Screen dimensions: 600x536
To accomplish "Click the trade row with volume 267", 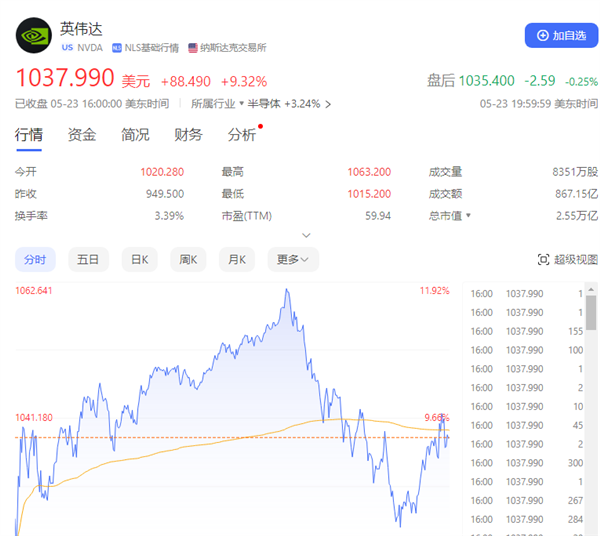I will coord(527,500).
